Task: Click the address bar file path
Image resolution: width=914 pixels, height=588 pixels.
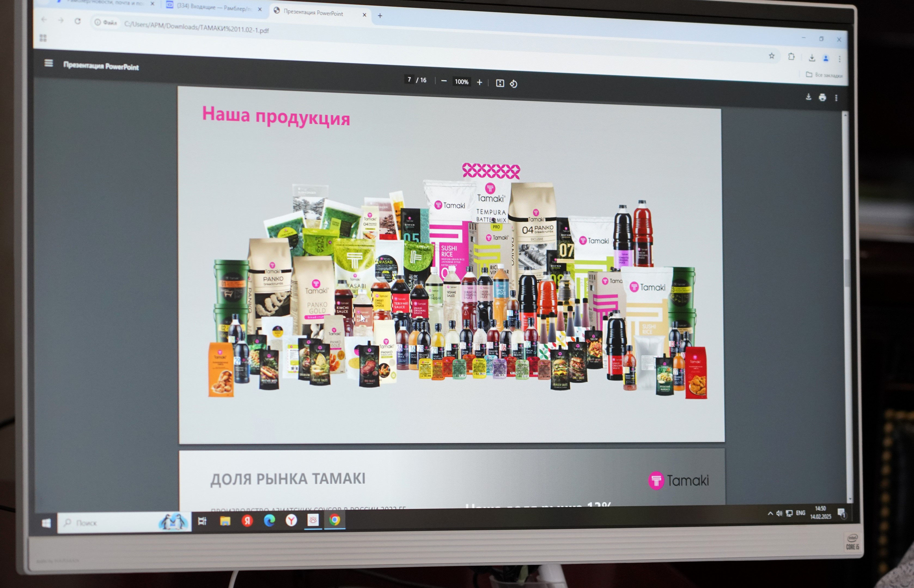Action: [x=196, y=27]
